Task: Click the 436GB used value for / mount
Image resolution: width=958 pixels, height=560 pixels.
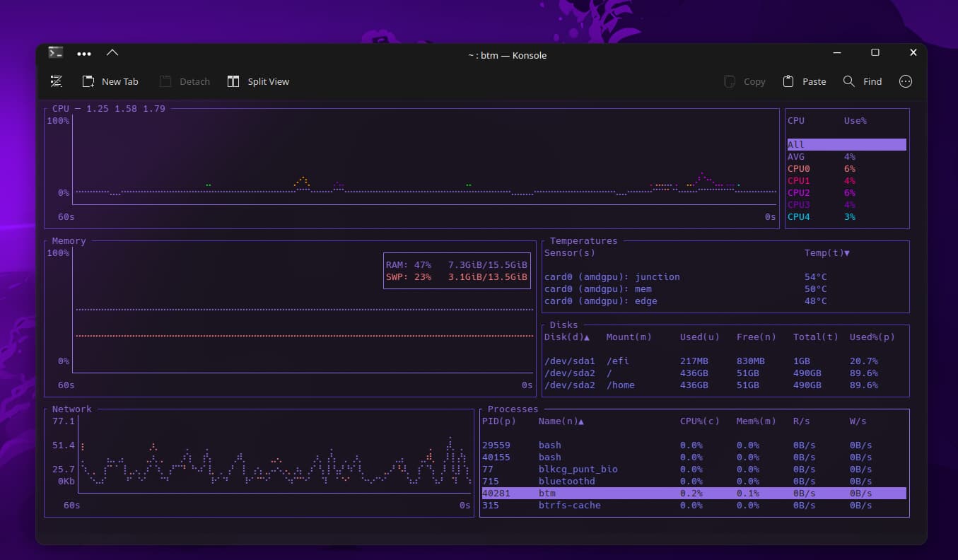Action: pos(694,373)
